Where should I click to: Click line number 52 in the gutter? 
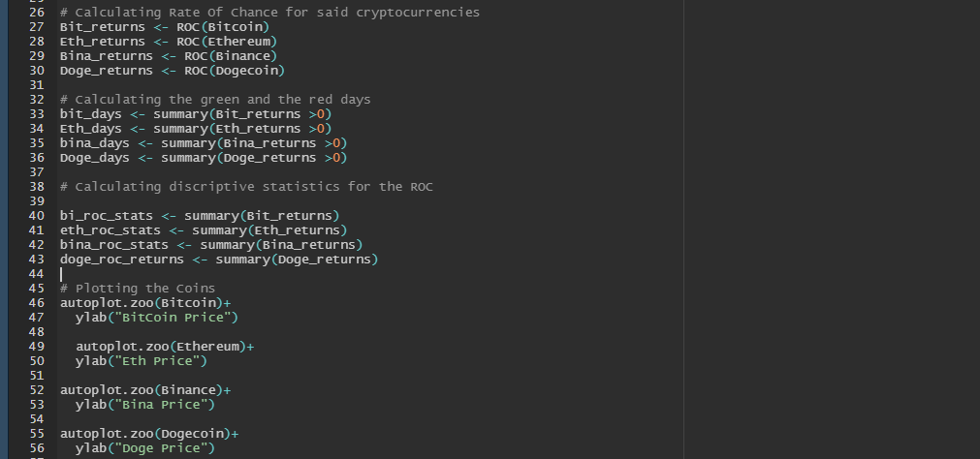click(x=36, y=389)
